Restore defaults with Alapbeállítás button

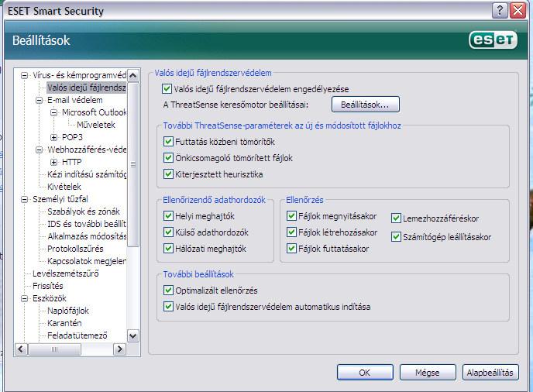point(490,373)
